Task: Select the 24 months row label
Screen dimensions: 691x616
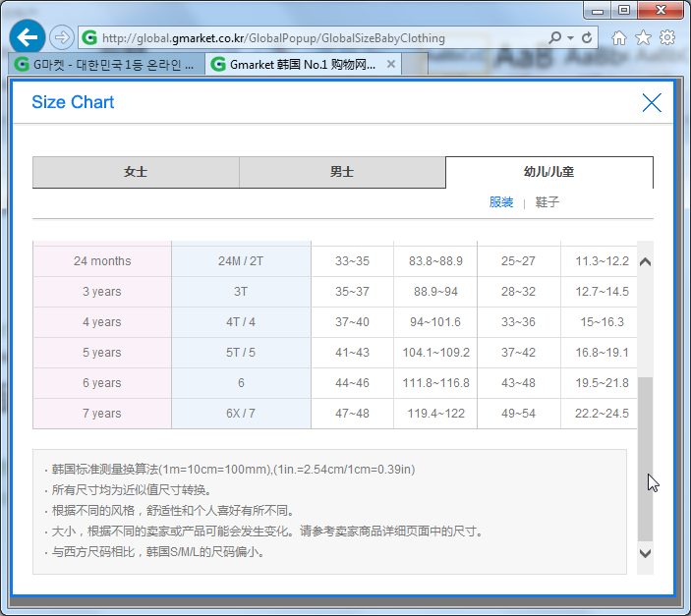Action: point(102,261)
